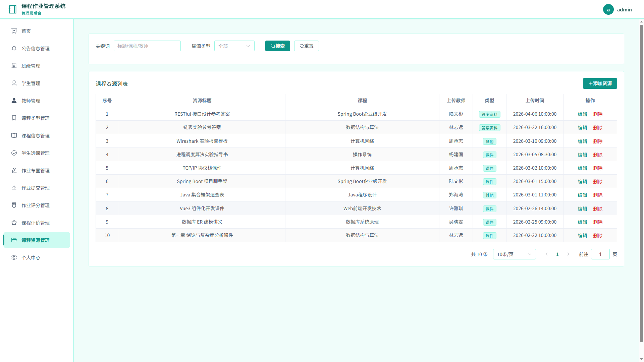Open the 10条/页 page size dropdown
The image size is (644, 362).
click(514, 254)
